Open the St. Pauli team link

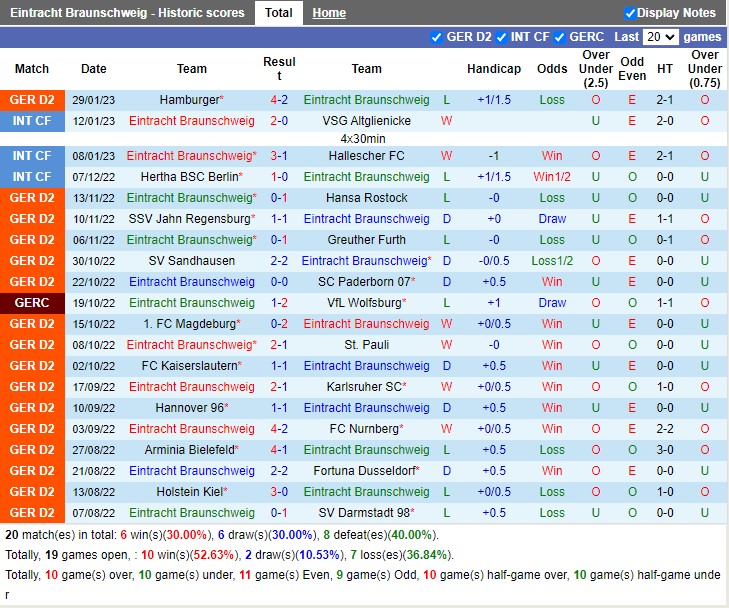click(366, 345)
